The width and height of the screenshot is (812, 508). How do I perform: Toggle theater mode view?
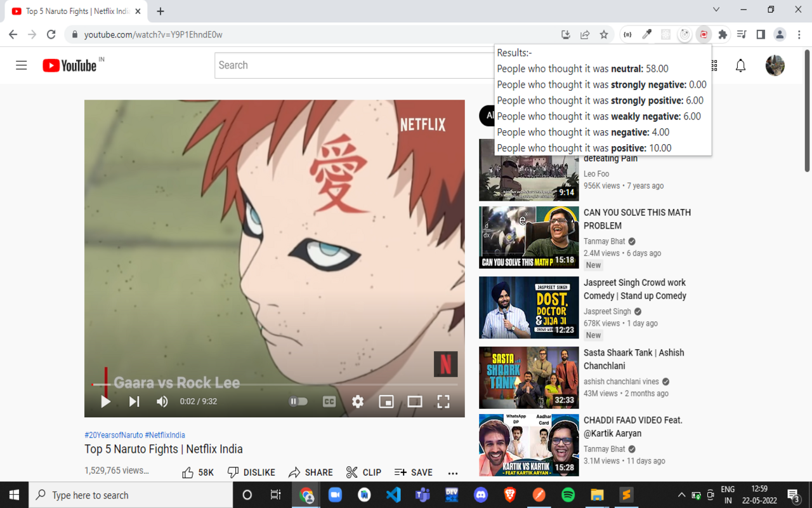tap(415, 401)
